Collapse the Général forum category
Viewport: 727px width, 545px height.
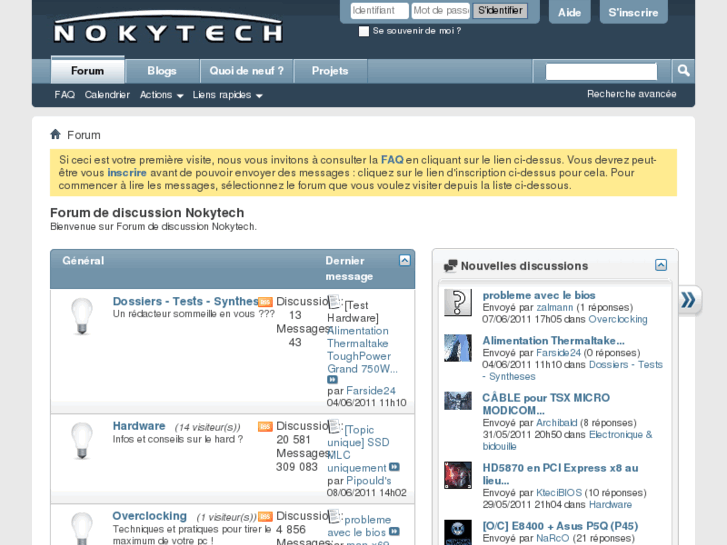click(x=405, y=260)
